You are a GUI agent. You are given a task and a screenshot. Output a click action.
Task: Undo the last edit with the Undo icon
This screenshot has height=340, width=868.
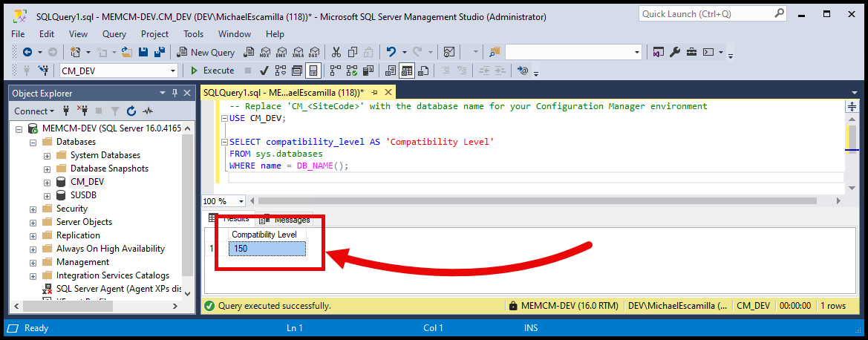click(x=391, y=52)
